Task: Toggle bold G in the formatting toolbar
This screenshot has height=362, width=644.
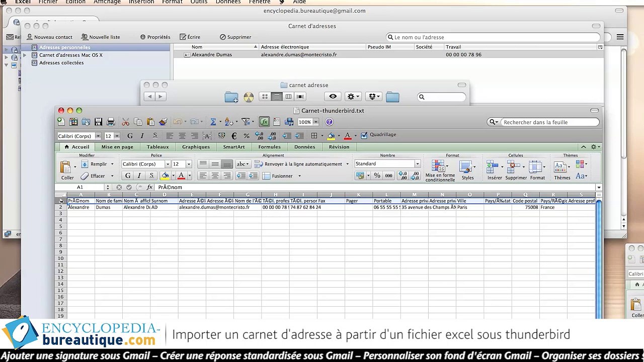Action: pos(130,136)
